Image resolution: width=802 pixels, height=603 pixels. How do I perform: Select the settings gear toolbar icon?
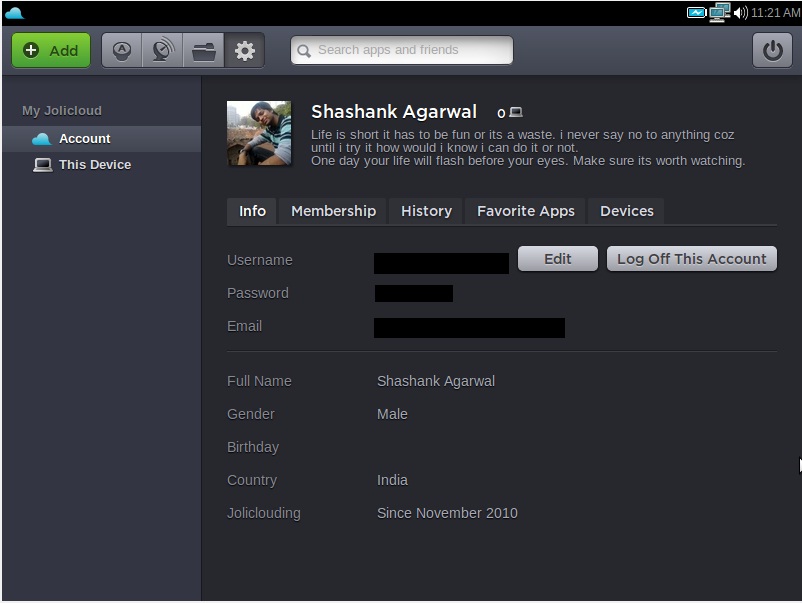pyautogui.click(x=244, y=51)
